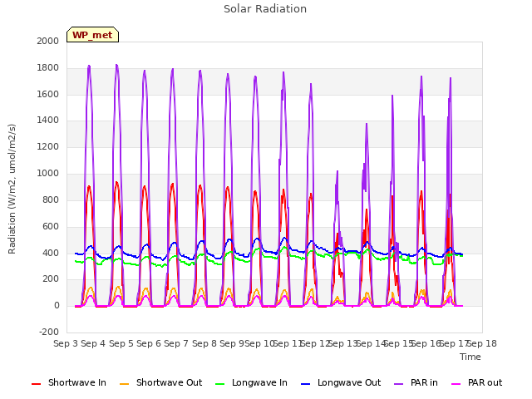Click the 1200 y-axis tick label
Image resolution: width=532 pixels, height=399 pixels.
[48, 147]
